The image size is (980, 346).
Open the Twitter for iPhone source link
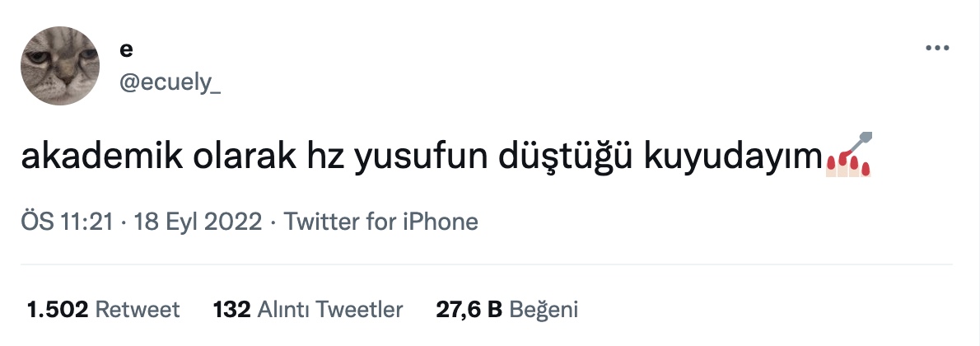click(x=380, y=222)
